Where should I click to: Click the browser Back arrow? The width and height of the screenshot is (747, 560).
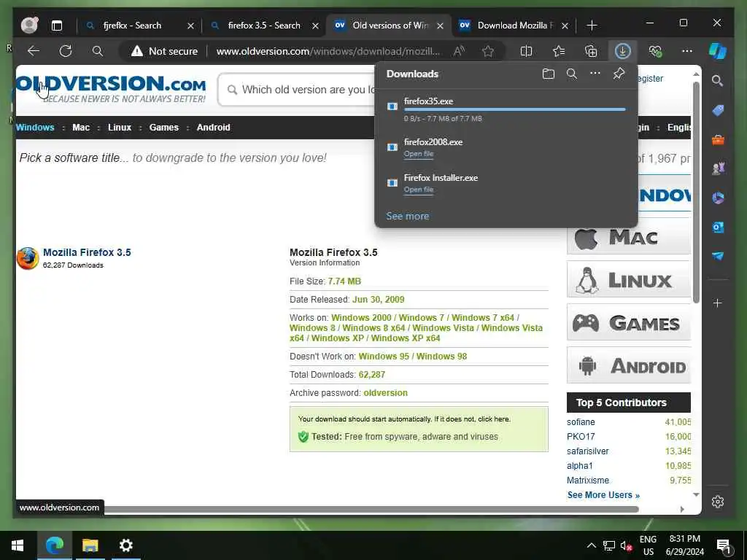click(34, 51)
